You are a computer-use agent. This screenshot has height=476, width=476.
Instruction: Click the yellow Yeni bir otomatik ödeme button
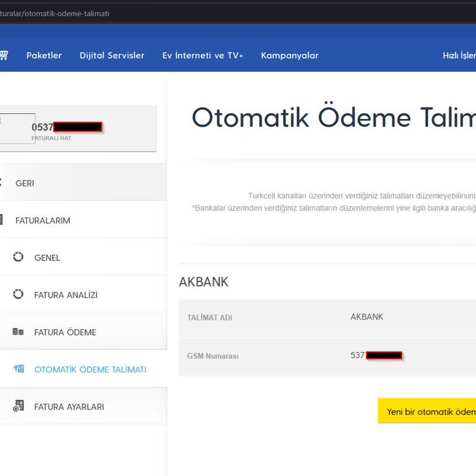[427, 412]
